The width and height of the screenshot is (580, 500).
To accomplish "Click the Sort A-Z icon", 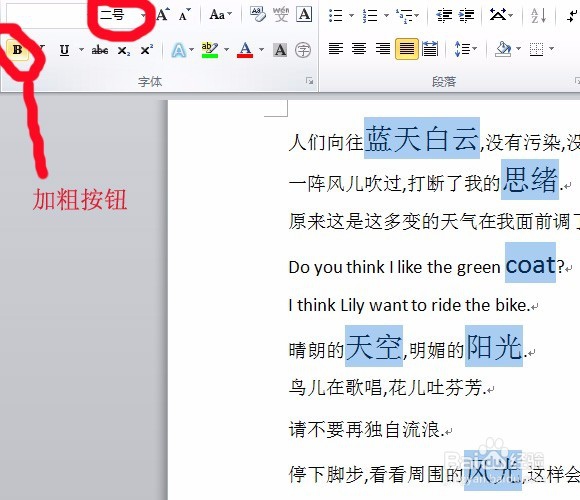I will (538, 16).
